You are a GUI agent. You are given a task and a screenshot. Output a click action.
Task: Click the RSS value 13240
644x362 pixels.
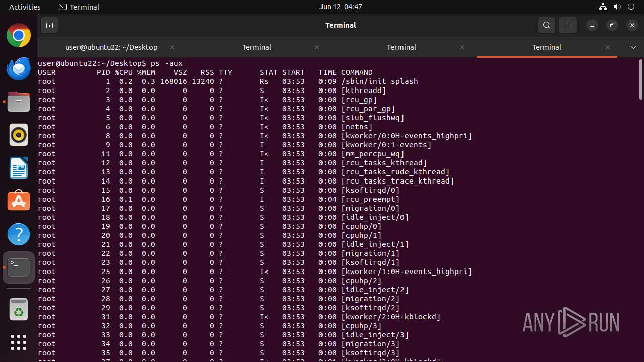pyautogui.click(x=203, y=81)
